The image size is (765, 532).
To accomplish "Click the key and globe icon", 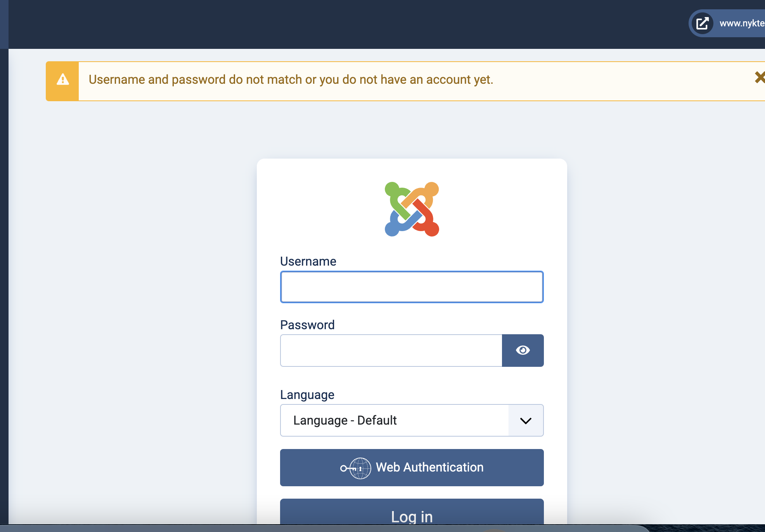I will [x=355, y=468].
